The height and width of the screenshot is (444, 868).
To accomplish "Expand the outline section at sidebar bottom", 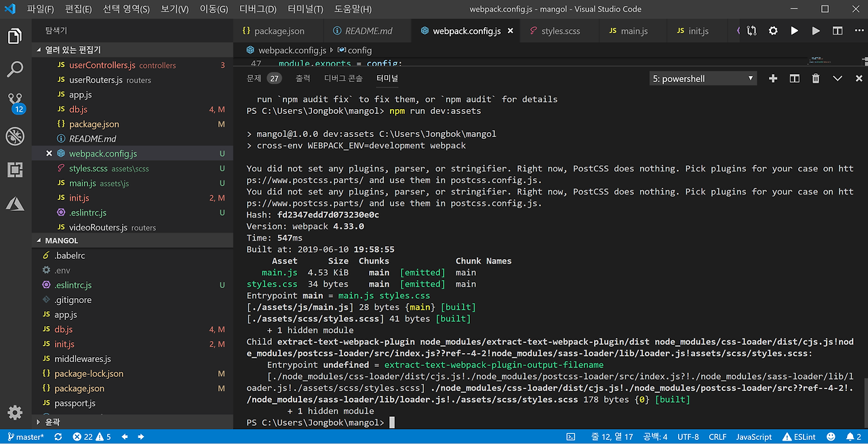I will click(x=132, y=422).
